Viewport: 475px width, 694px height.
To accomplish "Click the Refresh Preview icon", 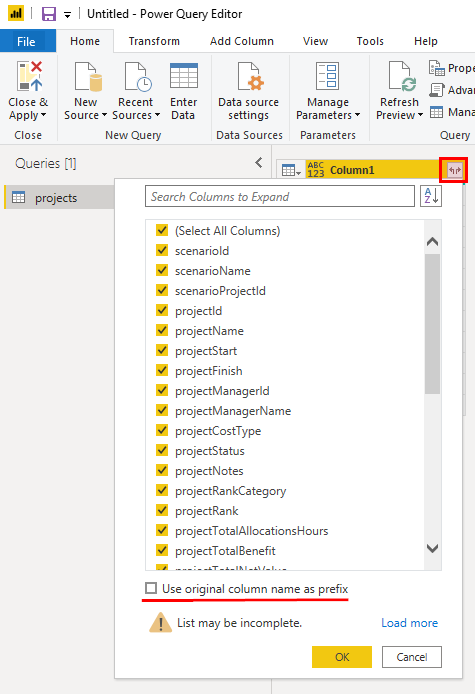I will coord(402,76).
